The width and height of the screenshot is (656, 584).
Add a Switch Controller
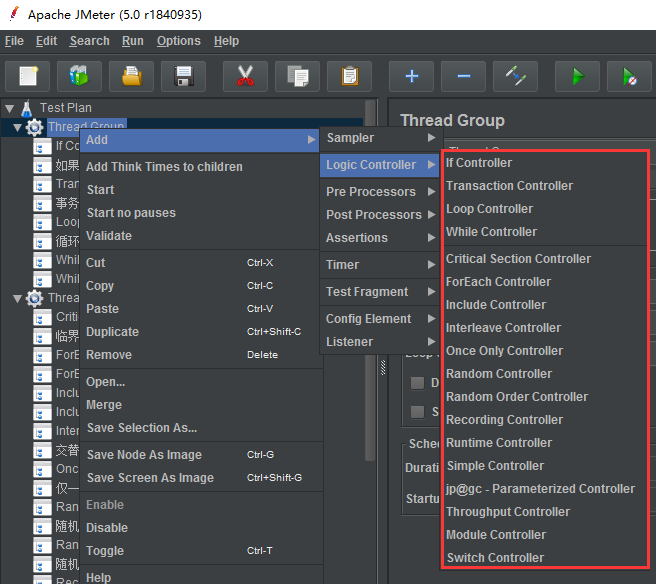[545, 558]
